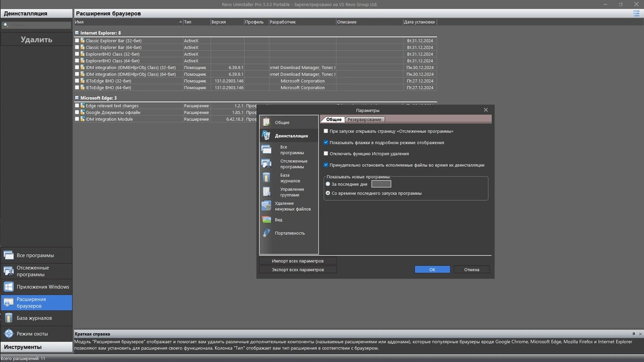Select Управление группами icon in Параметры
Viewport: 644px width, 362px height.
coord(267,191)
